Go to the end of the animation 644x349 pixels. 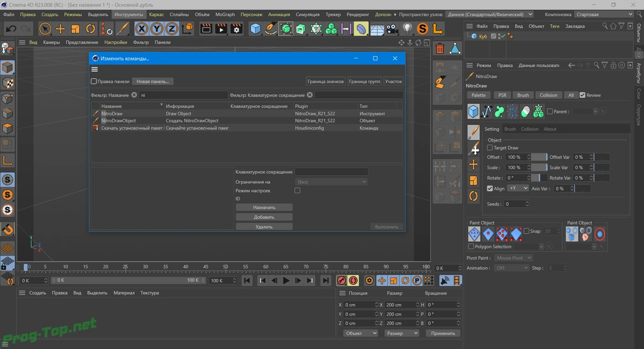[326, 280]
